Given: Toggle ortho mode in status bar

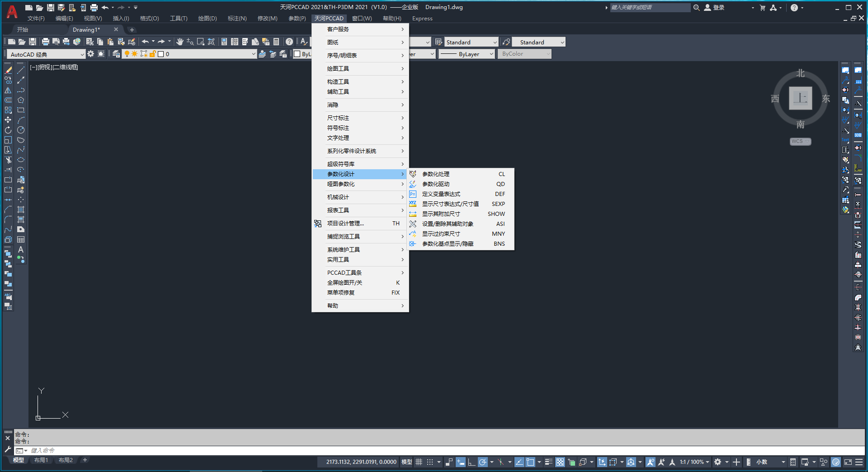Looking at the screenshot, I should coord(472,462).
